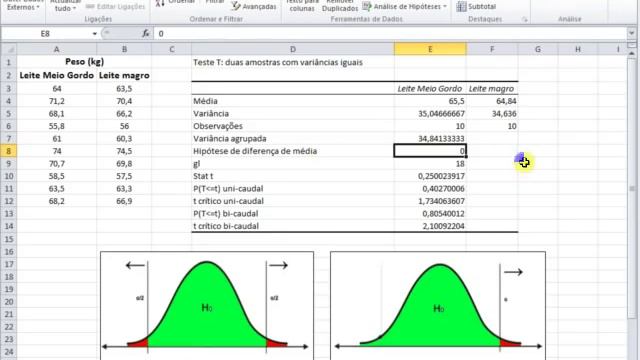Select cell with value 35,04666667
Image resolution: width=640 pixels, height=360 pixels.
[430, 113]
